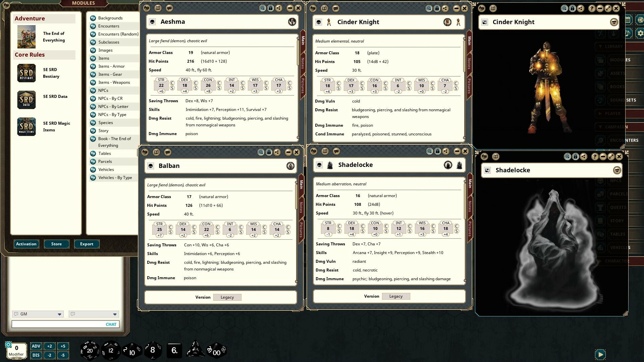Roll the d20 die
This screenshot has width=644, height=362.
tap(90, 350)
